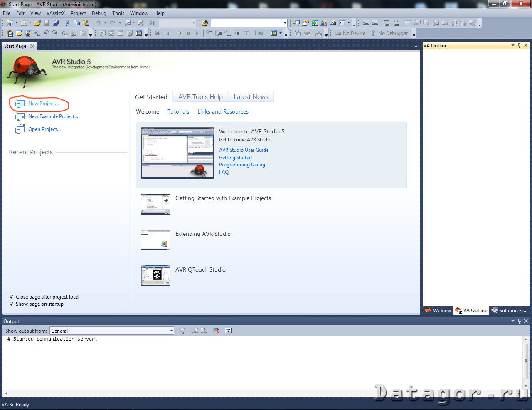
Task: Click the Increase Indent toolbar icon
Action: [375, 23]
